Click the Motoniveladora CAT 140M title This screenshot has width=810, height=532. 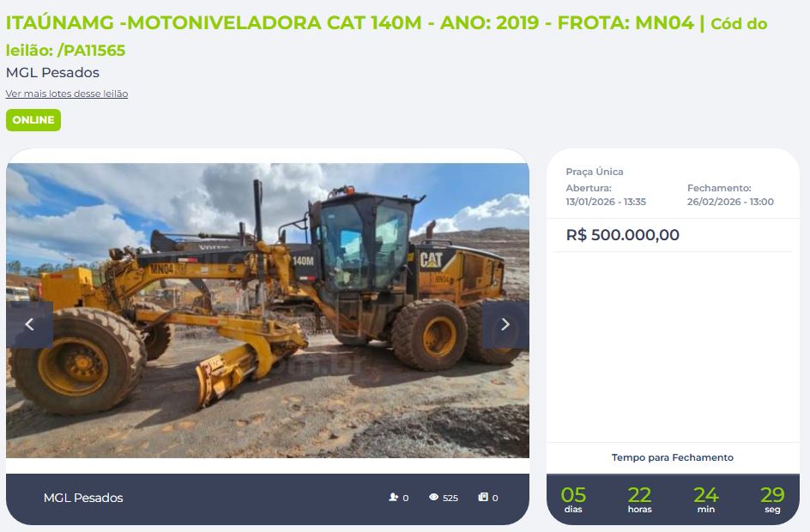(386, 36)
